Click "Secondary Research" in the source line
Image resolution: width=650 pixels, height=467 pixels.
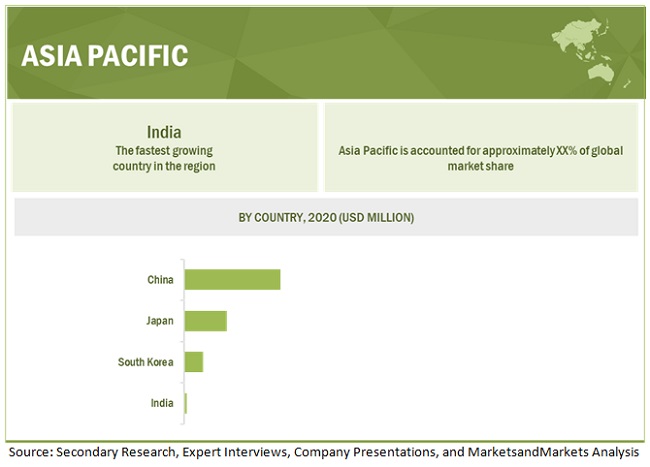[115, 453]
